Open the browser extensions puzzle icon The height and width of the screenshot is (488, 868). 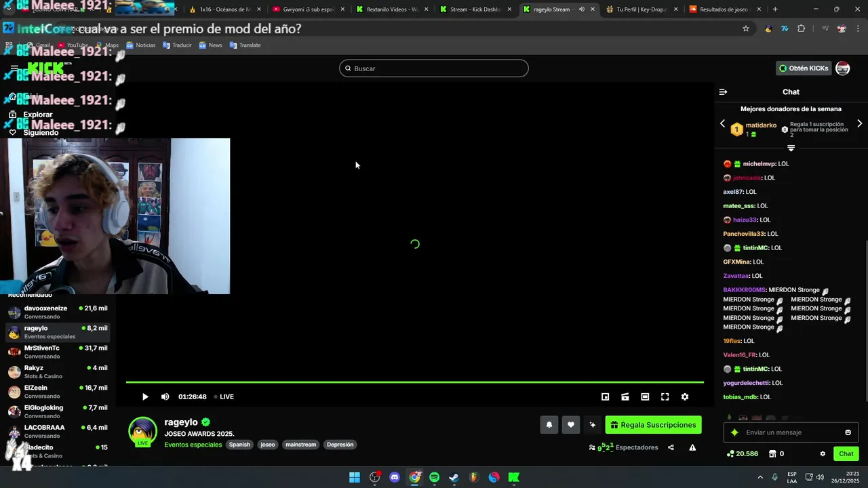(802, 28)
